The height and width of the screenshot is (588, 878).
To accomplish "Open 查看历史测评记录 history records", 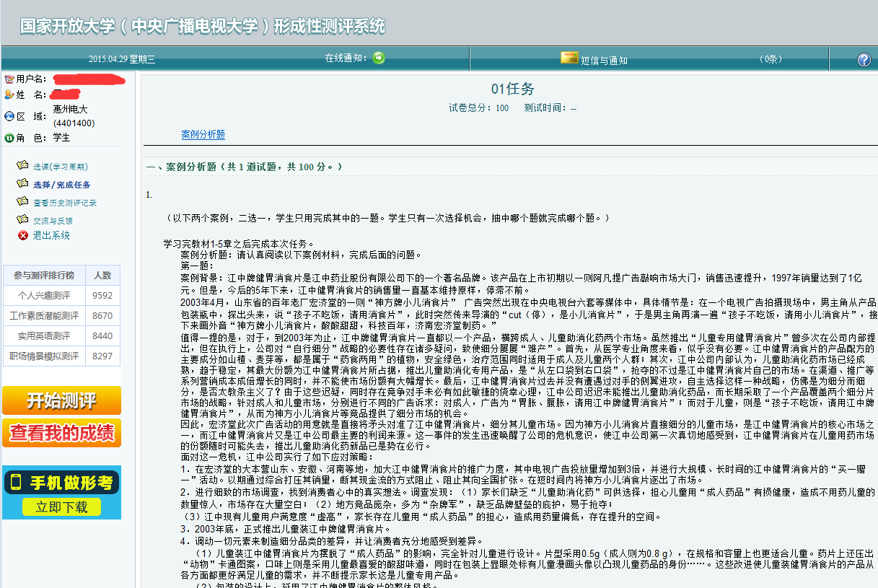I will (64, 203).
